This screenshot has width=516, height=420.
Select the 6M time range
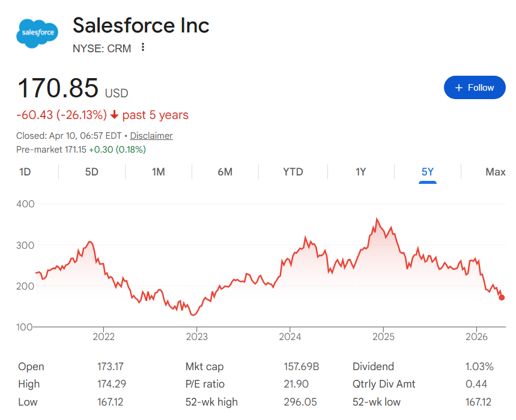click(225, 172)
